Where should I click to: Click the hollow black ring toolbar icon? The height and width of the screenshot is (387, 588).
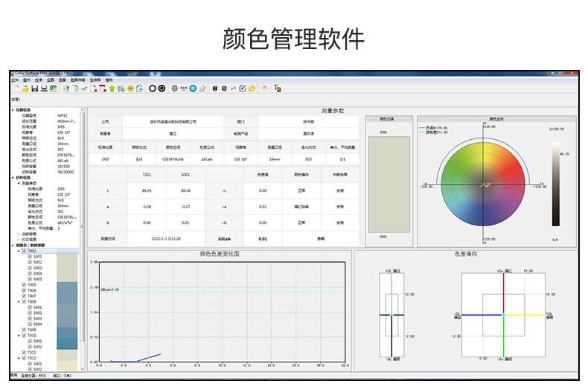[152, 88]
